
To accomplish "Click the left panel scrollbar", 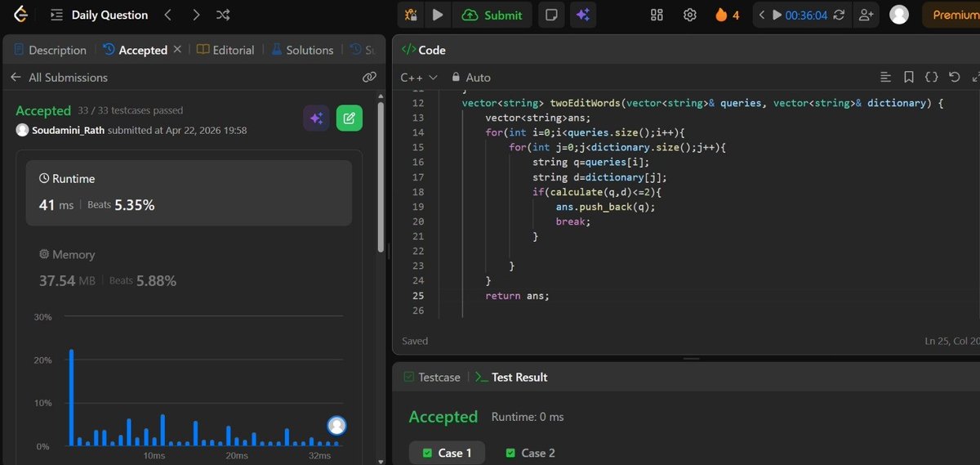I will pos(381,176).
